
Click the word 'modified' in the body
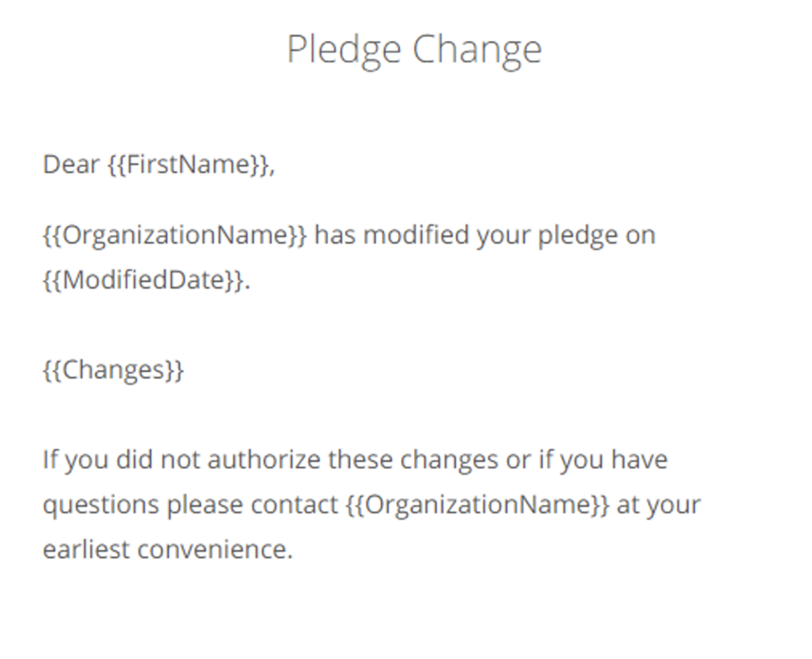tap(416, 235)
